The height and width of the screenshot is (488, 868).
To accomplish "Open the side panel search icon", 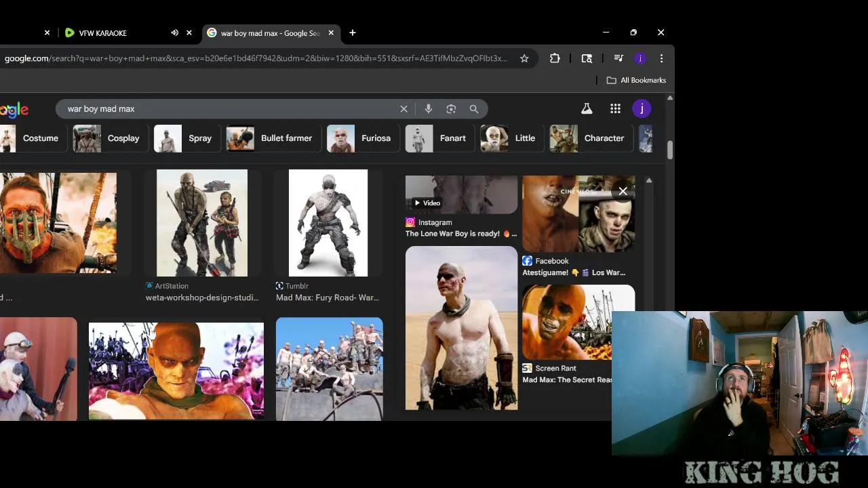I will pos(587,58).
